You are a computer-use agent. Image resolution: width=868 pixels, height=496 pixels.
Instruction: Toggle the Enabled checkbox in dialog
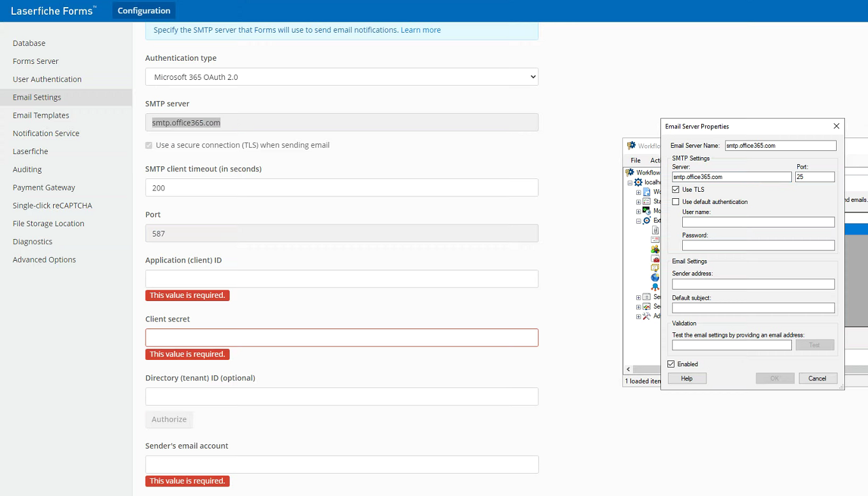point(671,364)
